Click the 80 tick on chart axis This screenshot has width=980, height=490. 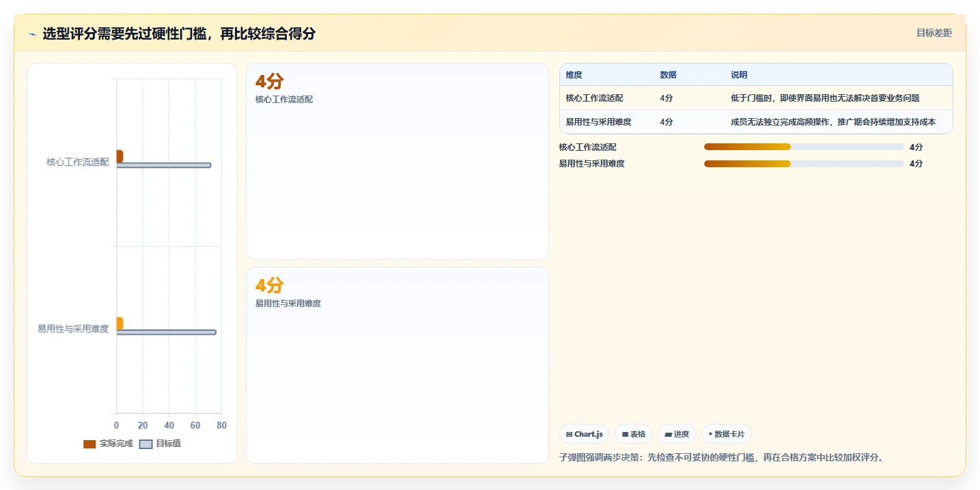click(x=221, y=425)
